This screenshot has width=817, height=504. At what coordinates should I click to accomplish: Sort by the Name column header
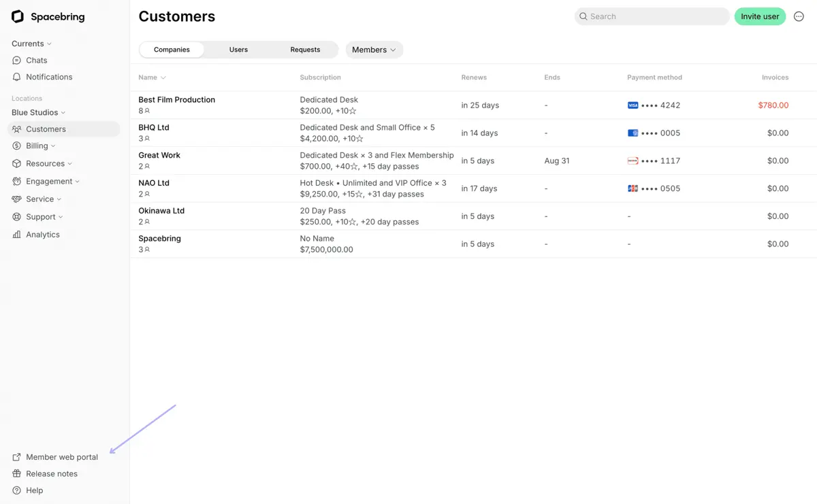[153, 78]
